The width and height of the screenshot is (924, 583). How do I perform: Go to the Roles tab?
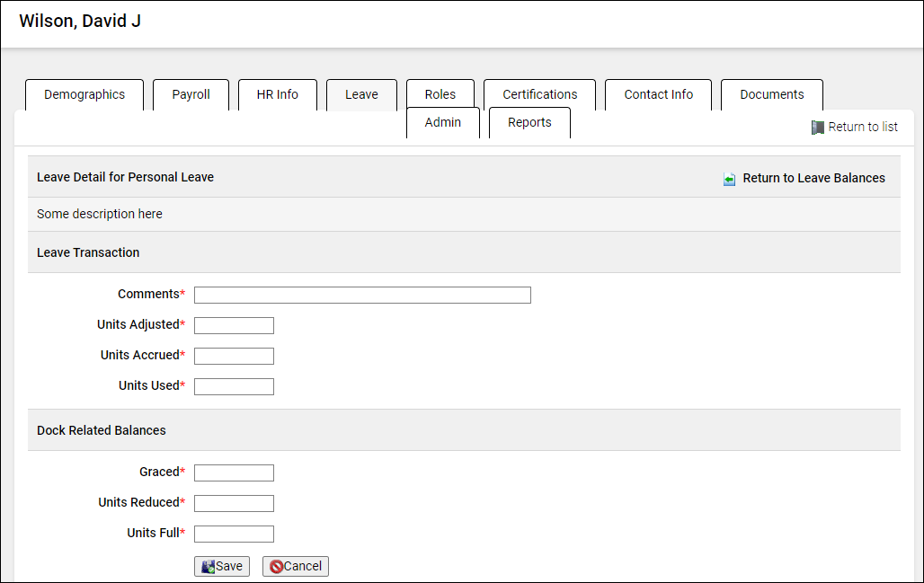440,94
